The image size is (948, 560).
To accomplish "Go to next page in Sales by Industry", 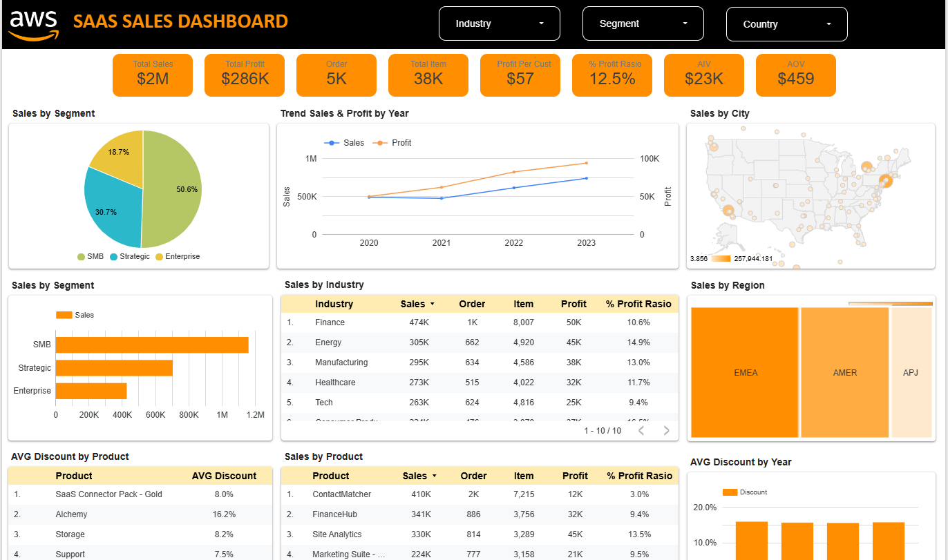I will coord(666,431).
